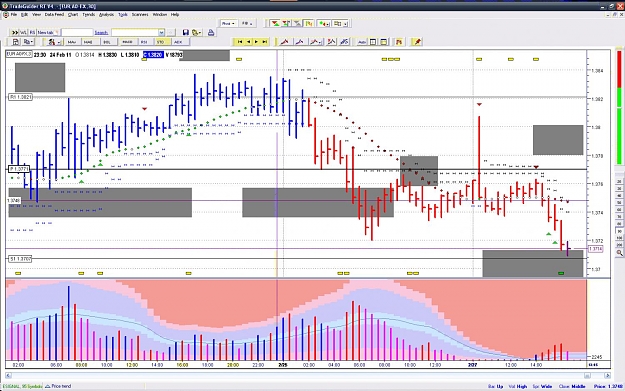Image resolution: width=625 pixels, height=391 pixels.
Task: Open the Window menu
Action: pyautogui.click(x=160, y=14)
